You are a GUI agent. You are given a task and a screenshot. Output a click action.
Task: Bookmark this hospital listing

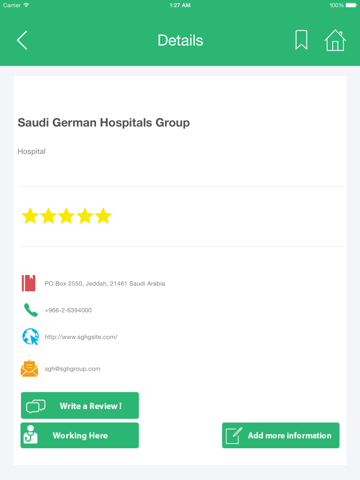pos(301,40)
